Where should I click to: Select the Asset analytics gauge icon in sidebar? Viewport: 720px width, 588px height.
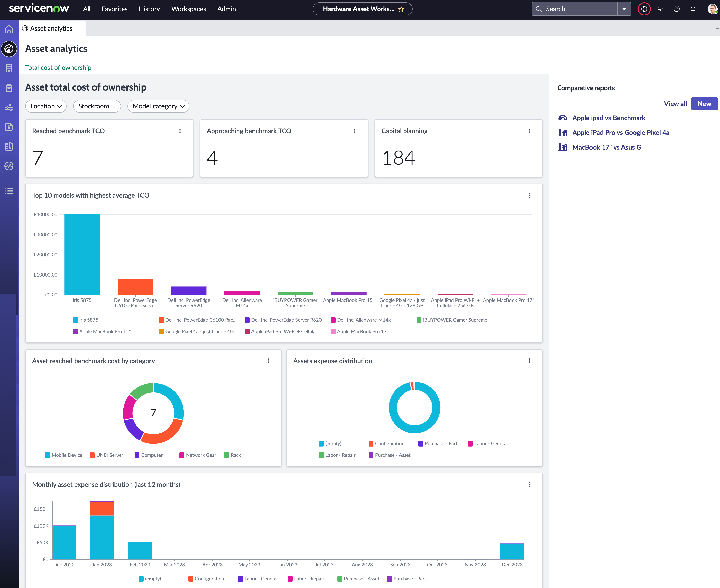tap(9, 49)
